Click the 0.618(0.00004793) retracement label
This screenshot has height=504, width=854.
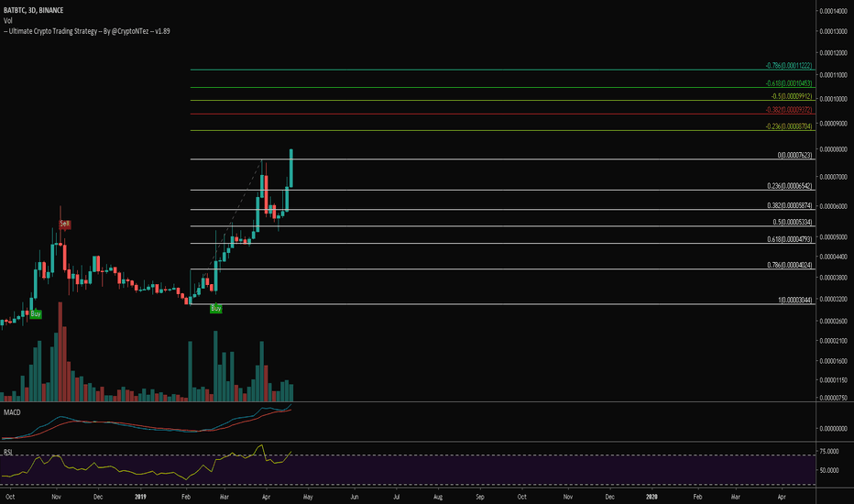click(x=790, y=239)
